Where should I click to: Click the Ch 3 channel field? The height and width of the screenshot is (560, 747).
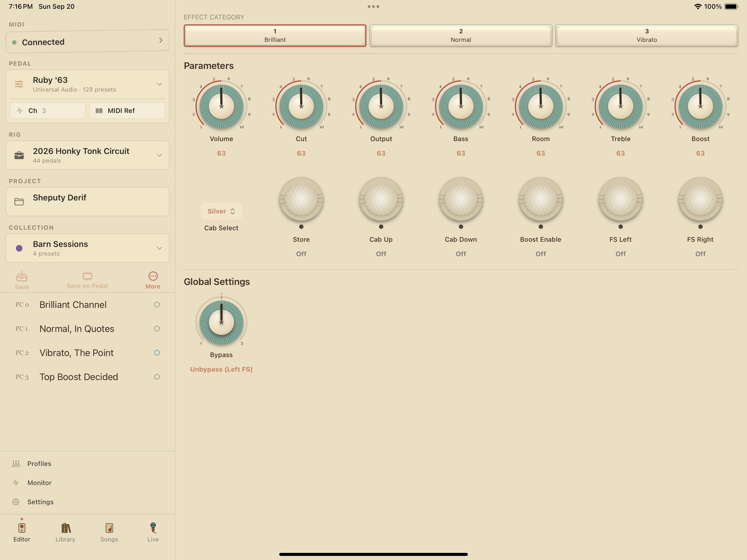[48, 111]
